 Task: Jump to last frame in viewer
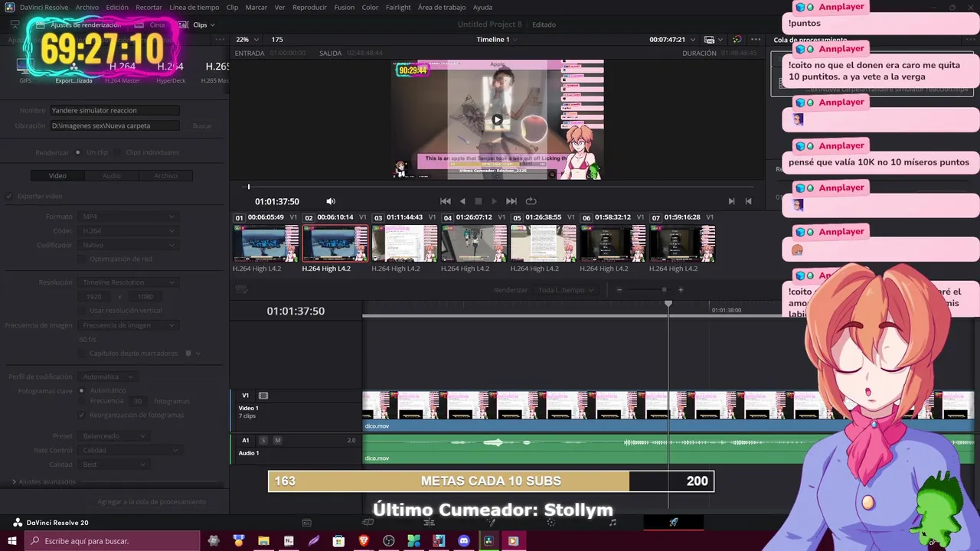511,201
